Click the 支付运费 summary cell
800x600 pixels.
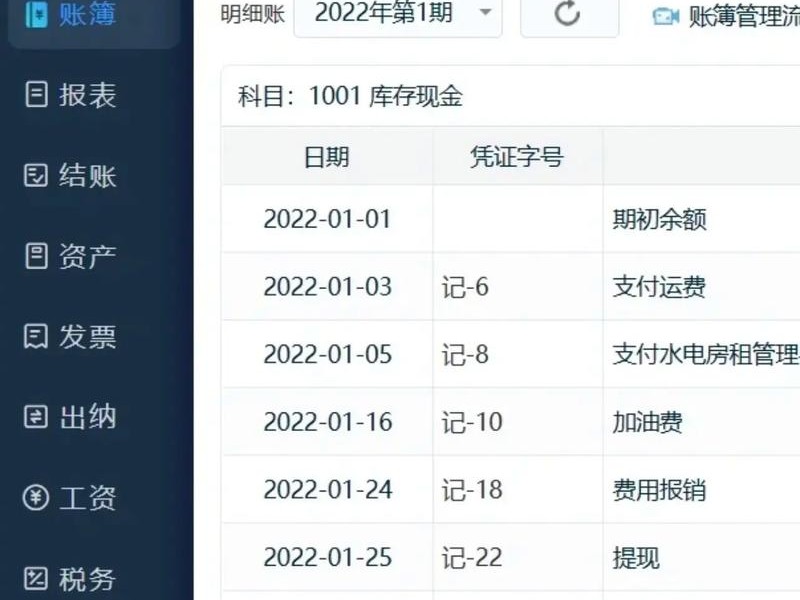click(x=659, y=287)
